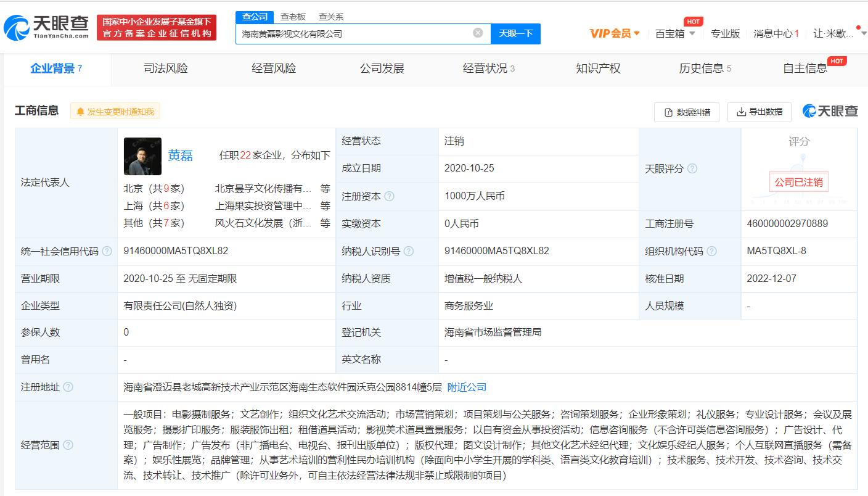Click the 数据纠错 button
The image size is (868, 496).
[x=687, y=112]
